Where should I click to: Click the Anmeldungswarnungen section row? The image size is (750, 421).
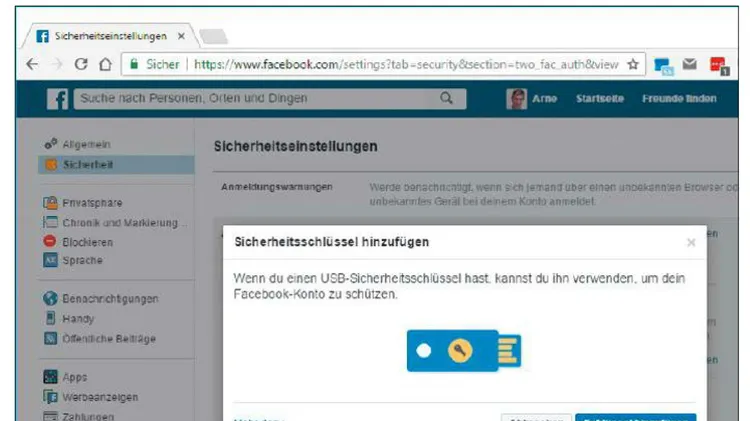click(475, 194)
